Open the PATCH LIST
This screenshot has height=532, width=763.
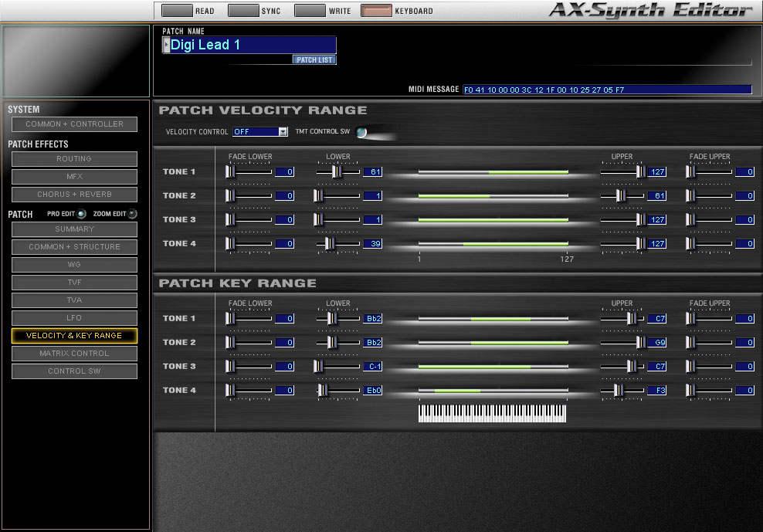pyautogui.click(x=314, y=60)
